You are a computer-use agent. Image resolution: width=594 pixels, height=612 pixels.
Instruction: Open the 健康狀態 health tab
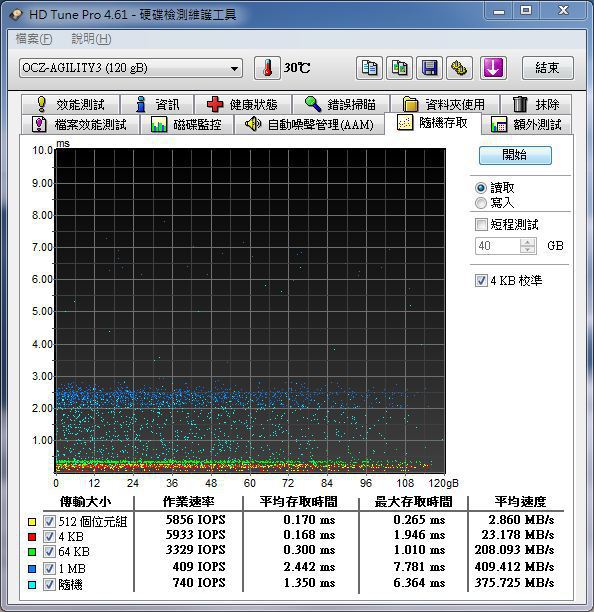pyautogui.click(x=243, y=104)
